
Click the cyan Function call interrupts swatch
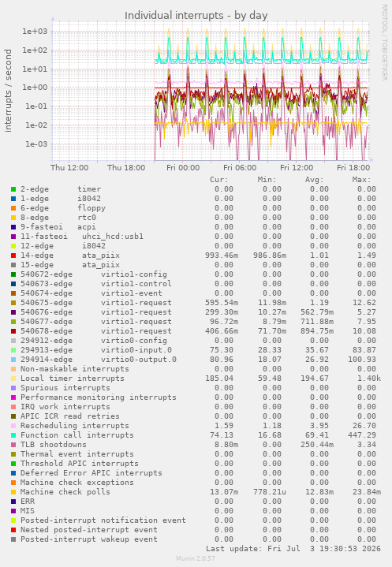pyautogui.click(x=13, y=435)
